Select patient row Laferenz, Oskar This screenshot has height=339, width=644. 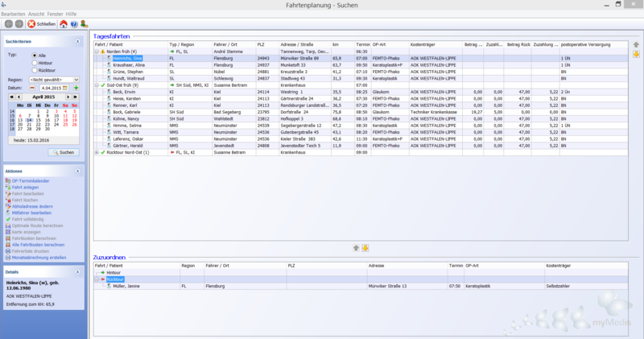361,138
